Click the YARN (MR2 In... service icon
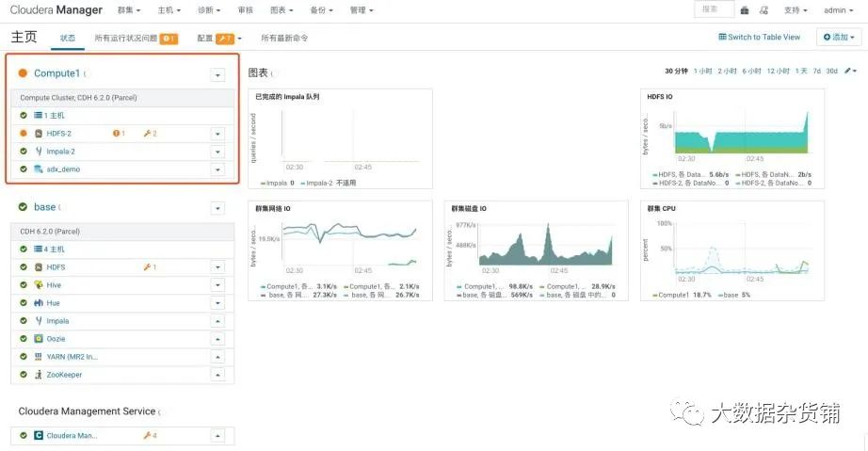 39,356
